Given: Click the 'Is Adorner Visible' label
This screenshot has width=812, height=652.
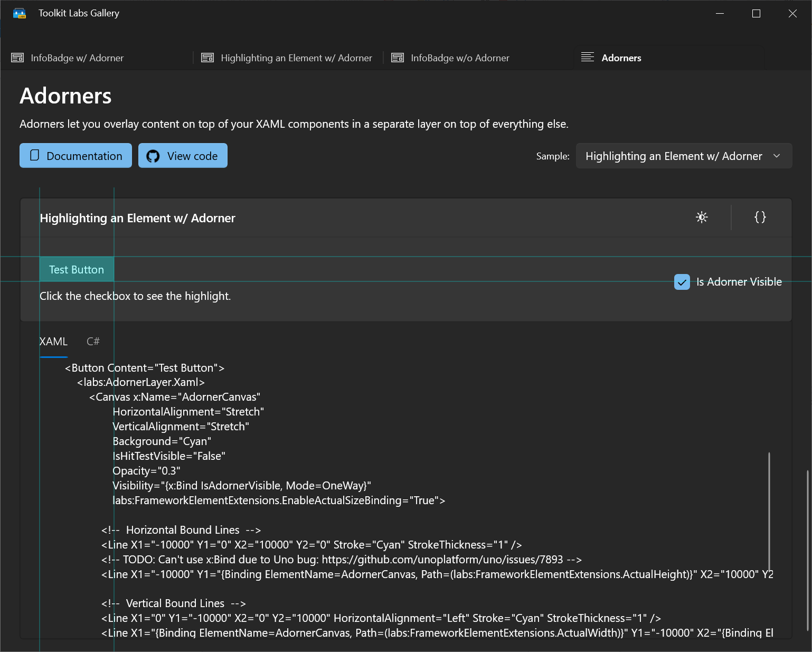Looking at the screenshot, I should tap(739, 282).
